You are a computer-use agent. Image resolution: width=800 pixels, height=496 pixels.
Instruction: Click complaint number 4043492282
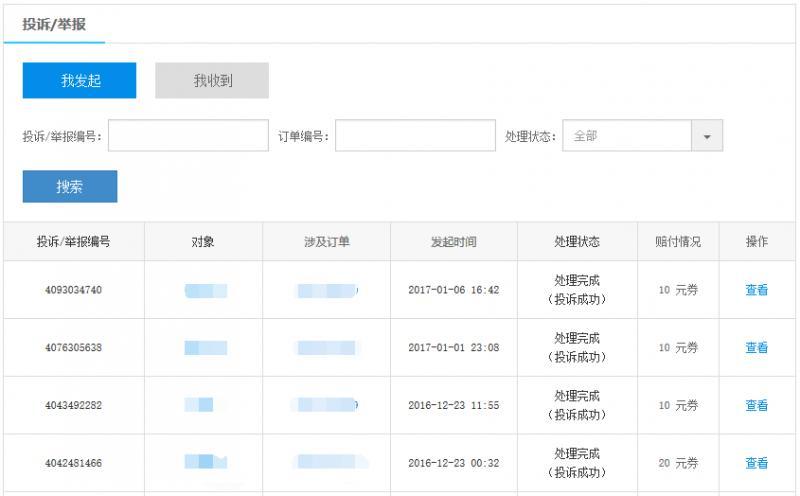click(x=73, y=405)
